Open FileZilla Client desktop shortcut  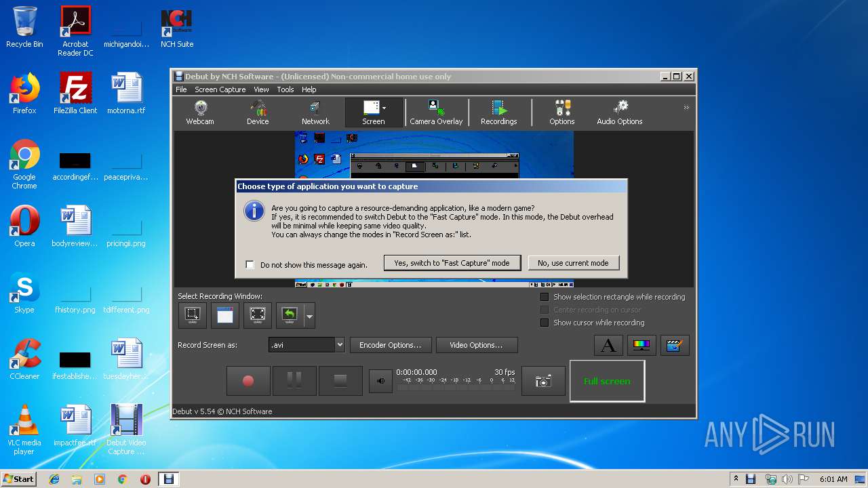[75, 94]
